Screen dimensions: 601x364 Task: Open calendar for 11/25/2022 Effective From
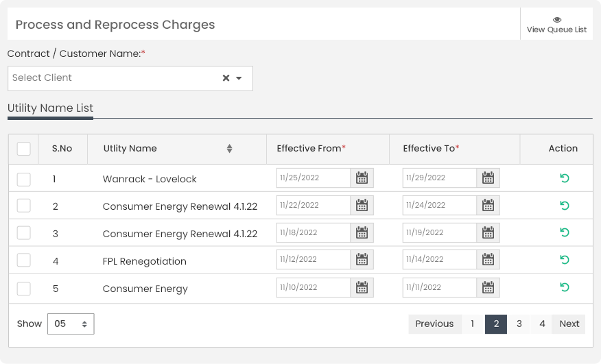point(362,178)
